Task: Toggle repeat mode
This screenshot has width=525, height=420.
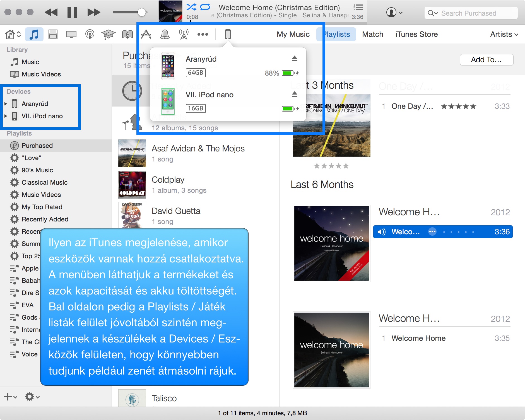Action: click(205, 7)
